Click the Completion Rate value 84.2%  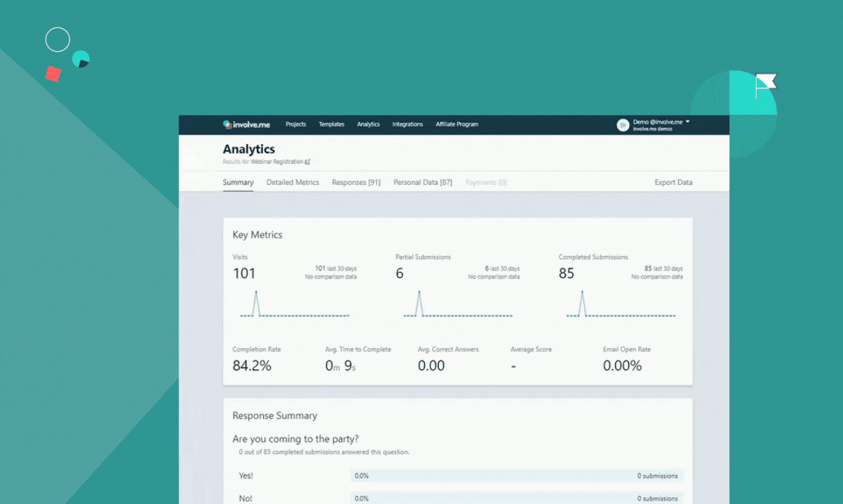pyautogui.click(x=252, y=365)
